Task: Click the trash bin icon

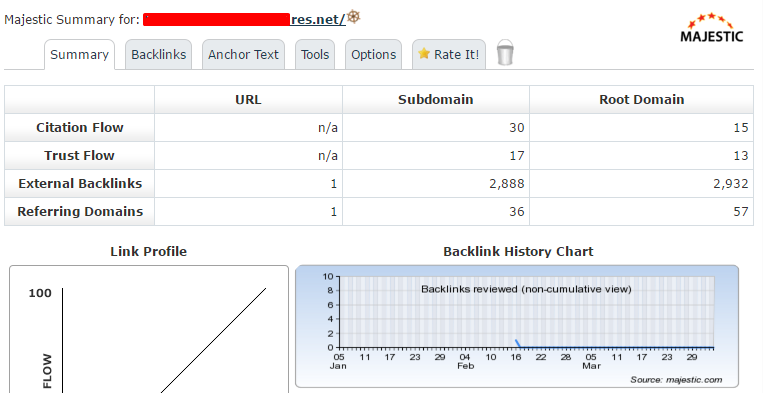Action: 505,53
